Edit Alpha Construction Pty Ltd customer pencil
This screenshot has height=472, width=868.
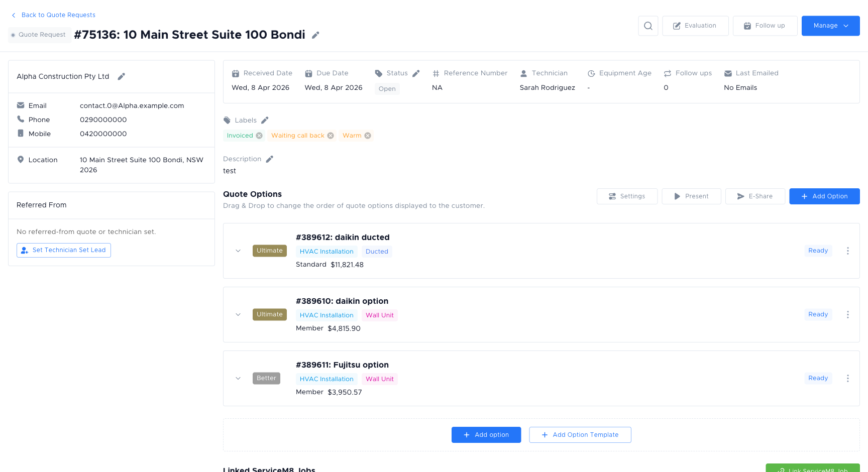pyautogui.click(x=121, y=77)
